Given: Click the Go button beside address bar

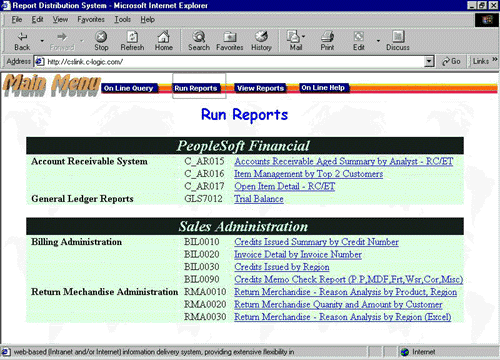Looking at the screenshot, I should pos(451,61).
